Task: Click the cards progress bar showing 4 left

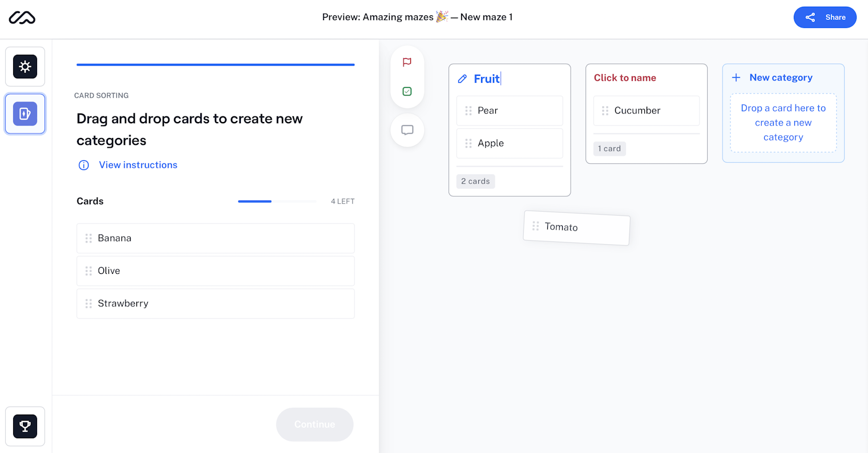Action: [277, 201]
